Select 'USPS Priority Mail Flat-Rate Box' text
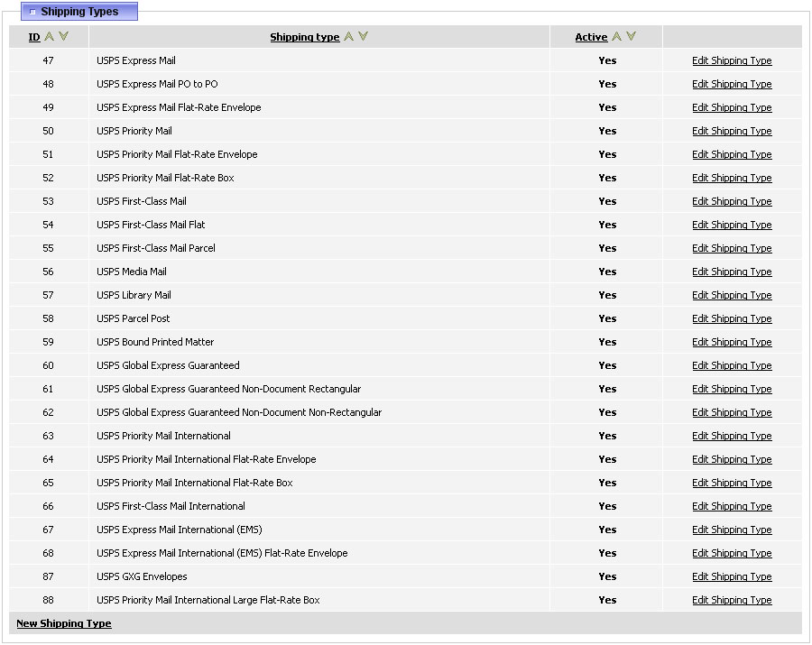Image resolution: width=812 pixels, height=645 pixels. (x=165, y=178)
